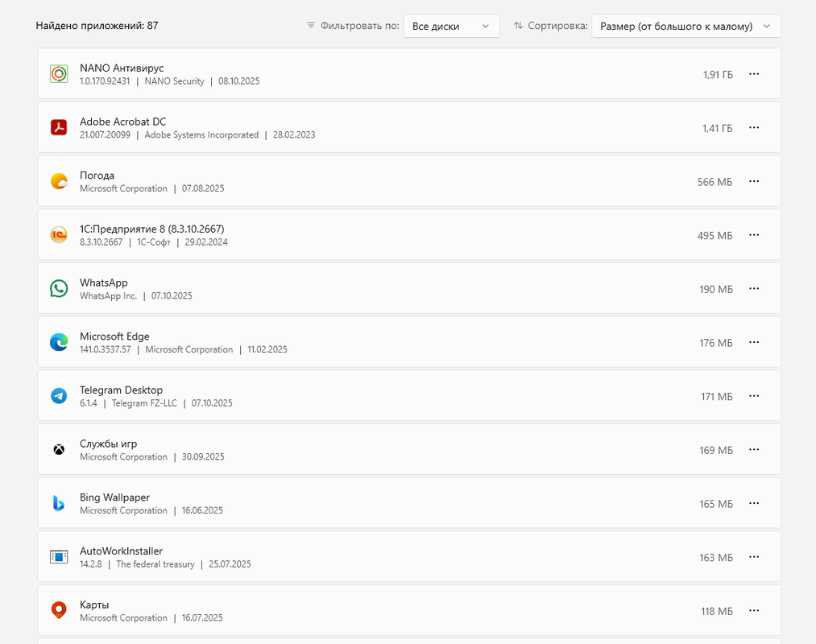Open more options for Adobe Acrobat DC

[753, 127]
